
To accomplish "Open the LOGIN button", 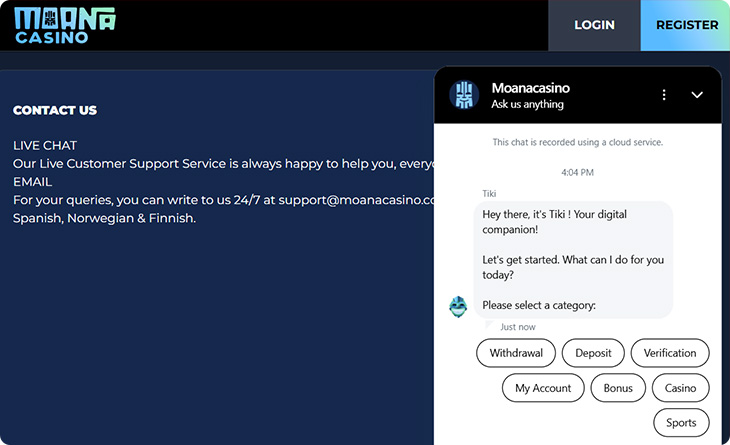I will [595, 25].
